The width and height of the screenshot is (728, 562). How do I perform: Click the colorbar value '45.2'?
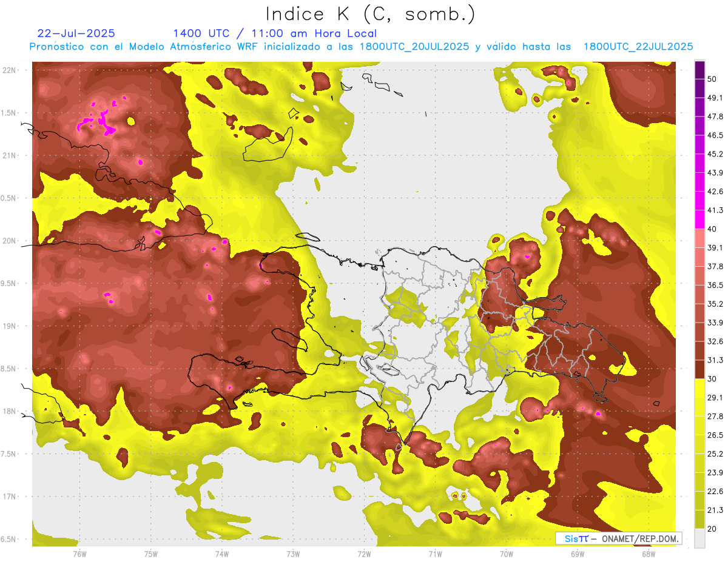click(x=715, y=154)
